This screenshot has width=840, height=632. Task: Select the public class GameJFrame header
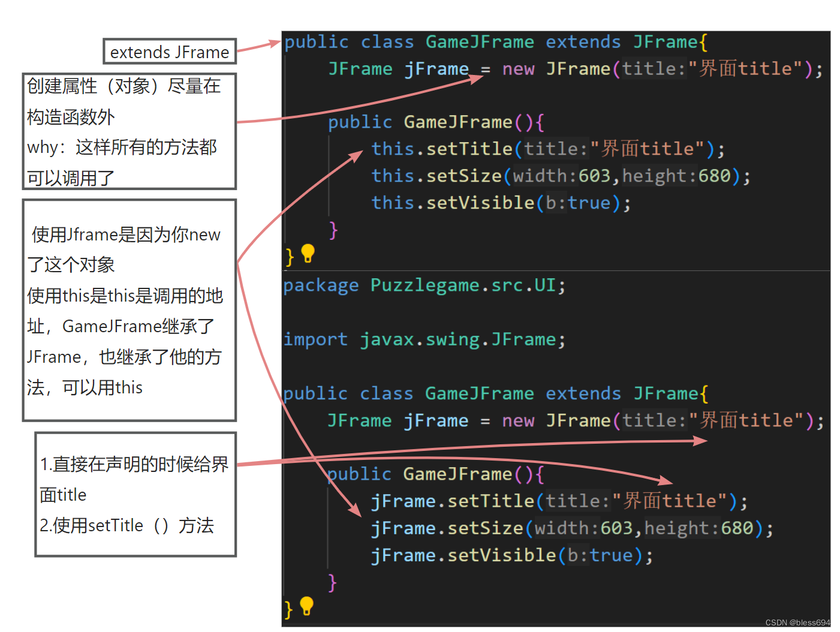pyautogui.click(x=493, y=41)
